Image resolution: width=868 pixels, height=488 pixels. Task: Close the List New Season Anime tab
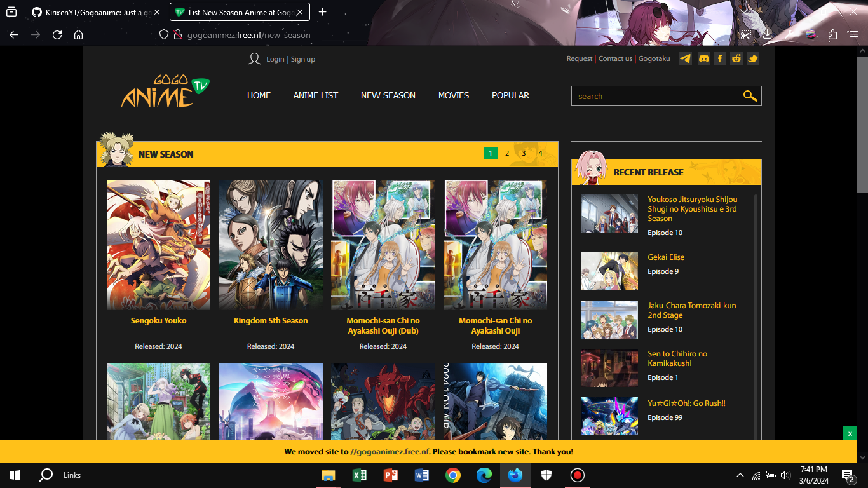tap(300, 12)
